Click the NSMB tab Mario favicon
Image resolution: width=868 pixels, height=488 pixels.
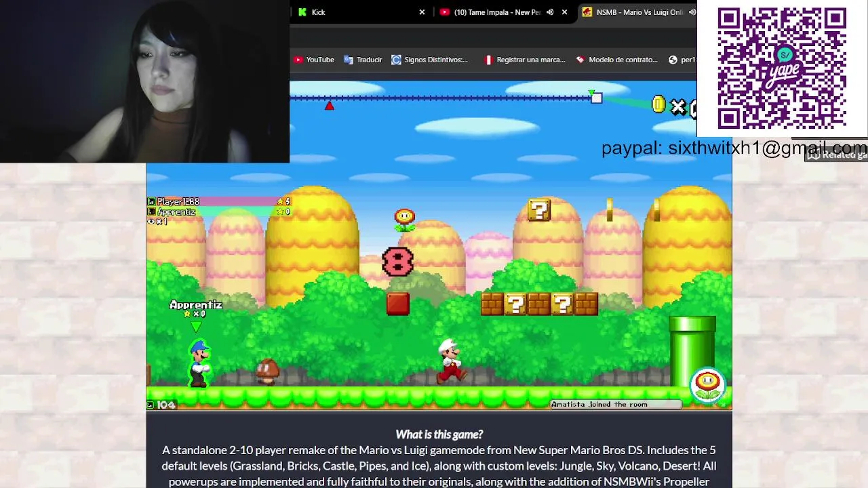coord(587,12)
